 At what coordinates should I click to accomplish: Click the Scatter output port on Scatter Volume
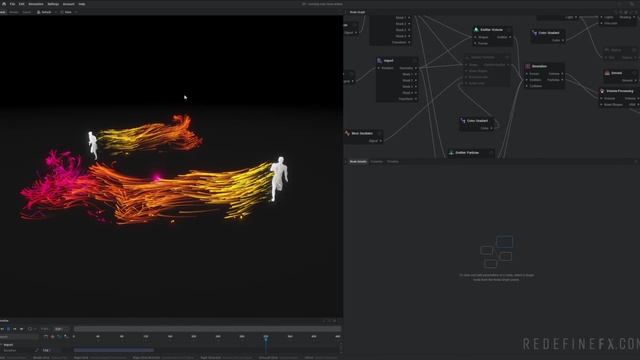click(510, 37)
